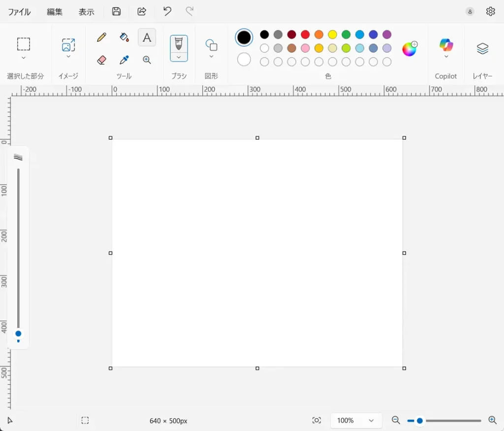Pick the dark red palette swatch

tap(291, 34)
